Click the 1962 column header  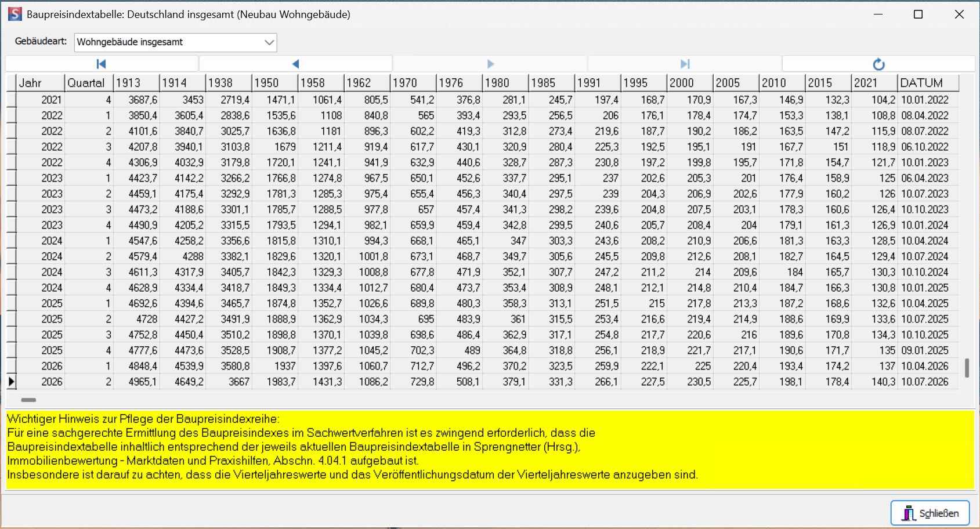[x=367, y=83]
